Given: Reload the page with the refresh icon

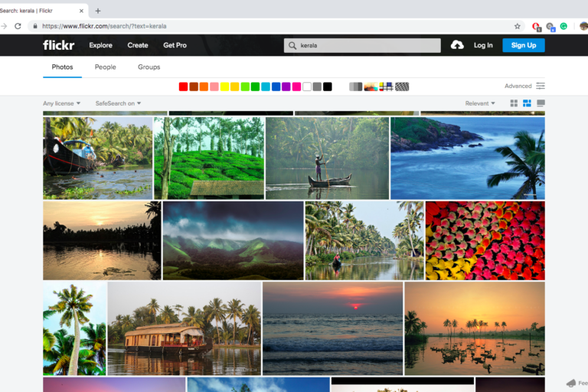Looking at the screenshot, I should [18, 26].
